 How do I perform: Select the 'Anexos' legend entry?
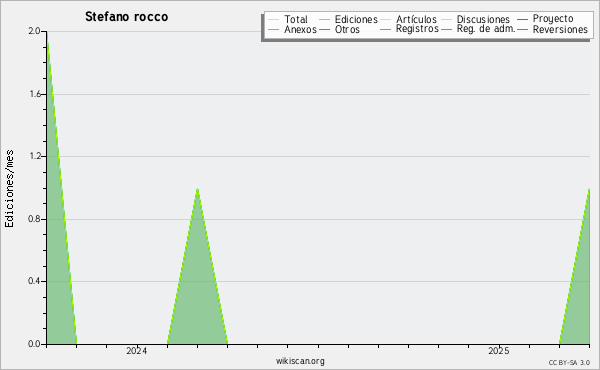(292, 29)
